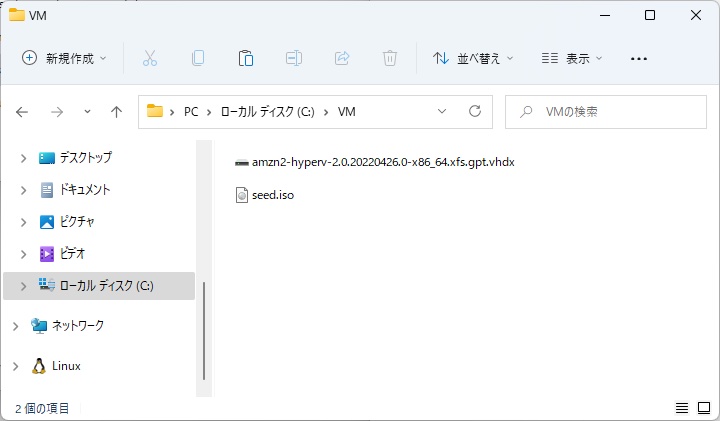Switch to large icons view layout
Image resolution: width=720 pixels, height=421 pixels.
[703, 408]
